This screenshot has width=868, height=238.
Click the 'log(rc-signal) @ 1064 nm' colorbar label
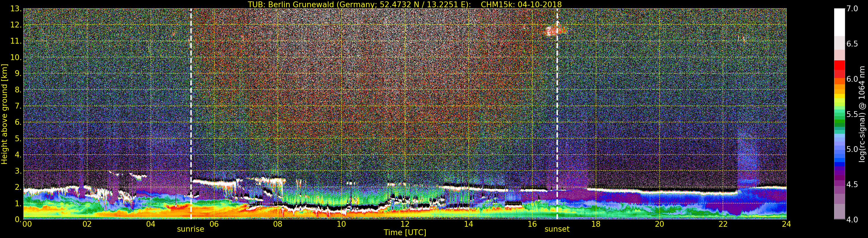coord(862,114)
